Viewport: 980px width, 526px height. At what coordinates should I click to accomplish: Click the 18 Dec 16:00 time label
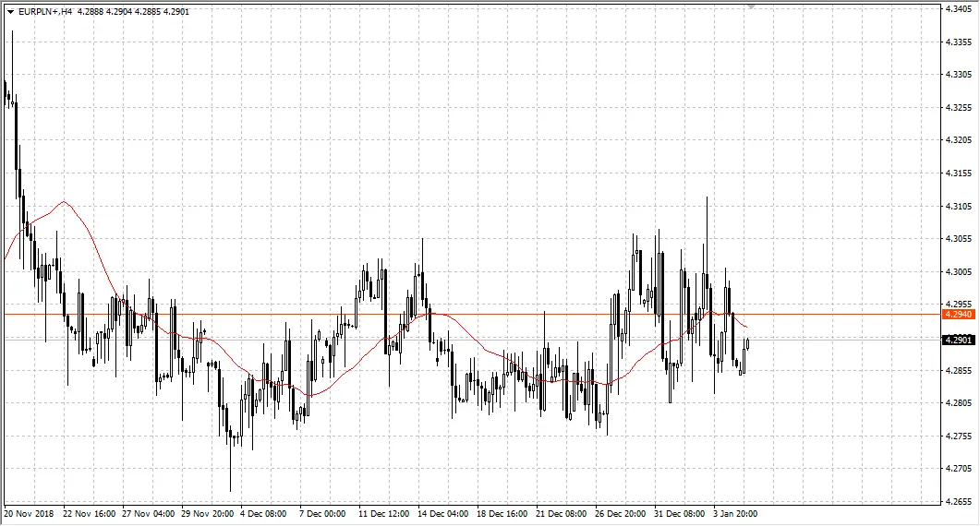tap(502, 513)
